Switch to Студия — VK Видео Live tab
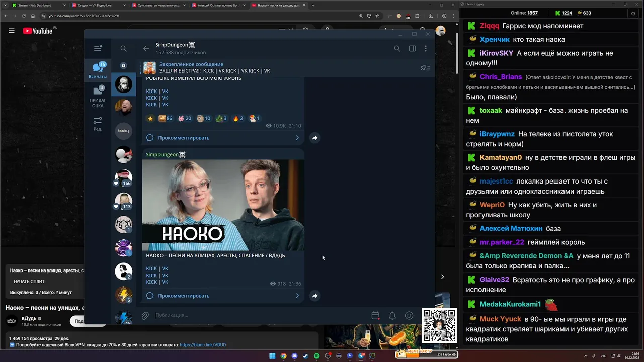This screenshot has height=362, width=644. pos(98,5)
